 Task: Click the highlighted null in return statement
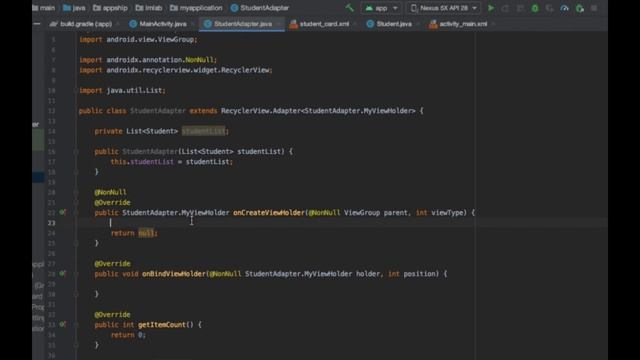(x=146, y=233)
